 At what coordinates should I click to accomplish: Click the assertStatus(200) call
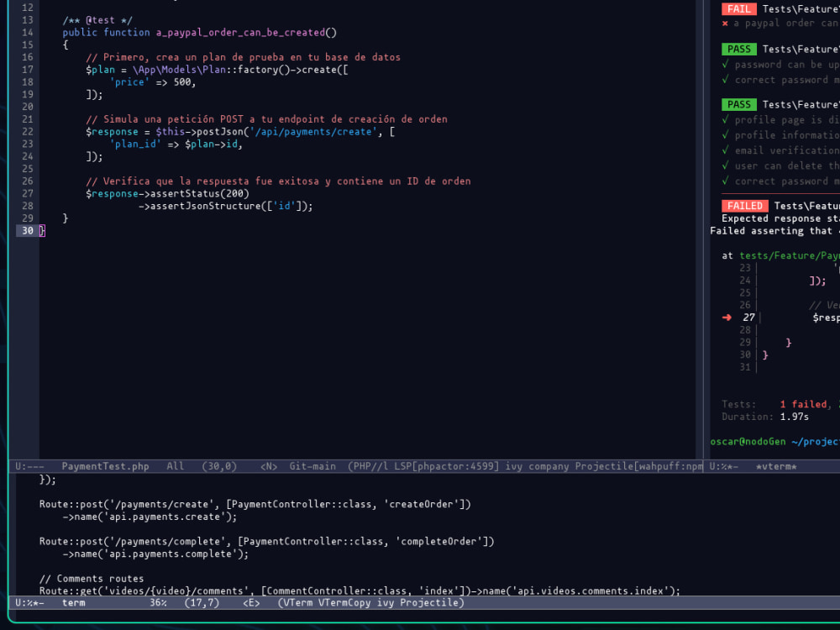[x=199, y=193]
